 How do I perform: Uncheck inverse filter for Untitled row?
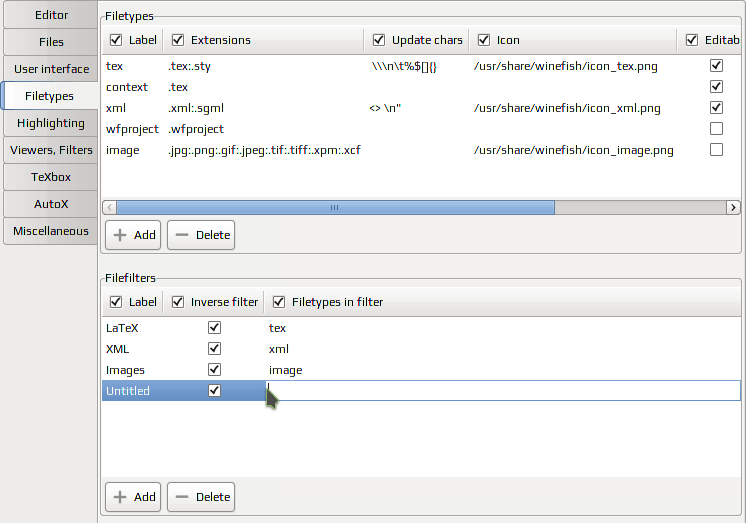pos(214,390)
